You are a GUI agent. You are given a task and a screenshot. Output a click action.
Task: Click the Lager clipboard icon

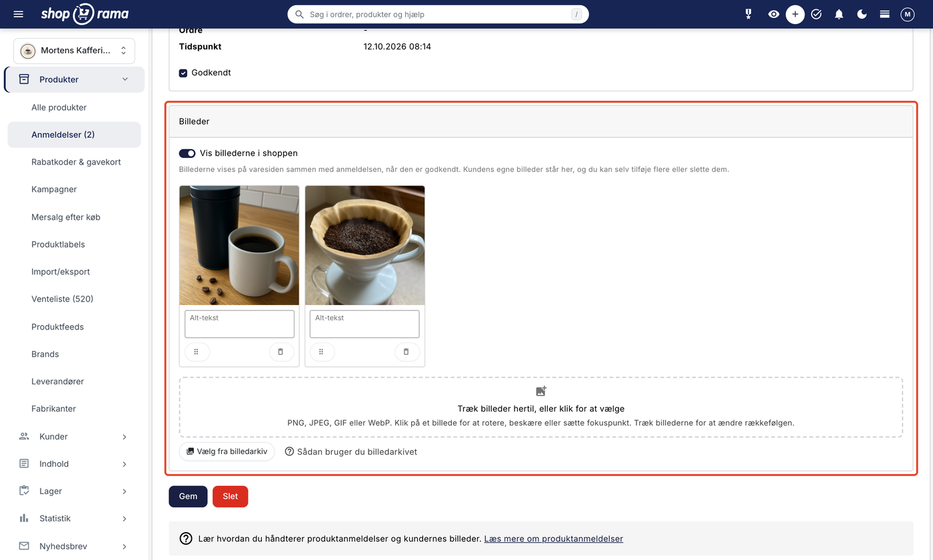(24, 491)
